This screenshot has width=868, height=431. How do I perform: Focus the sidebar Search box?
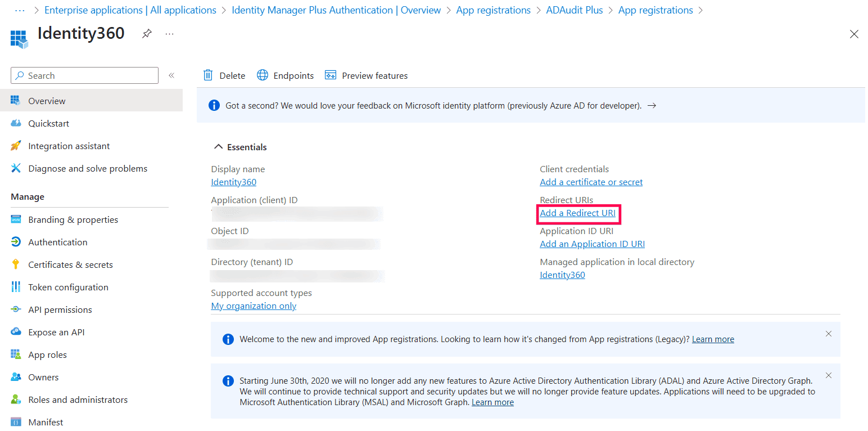(84, 75)
